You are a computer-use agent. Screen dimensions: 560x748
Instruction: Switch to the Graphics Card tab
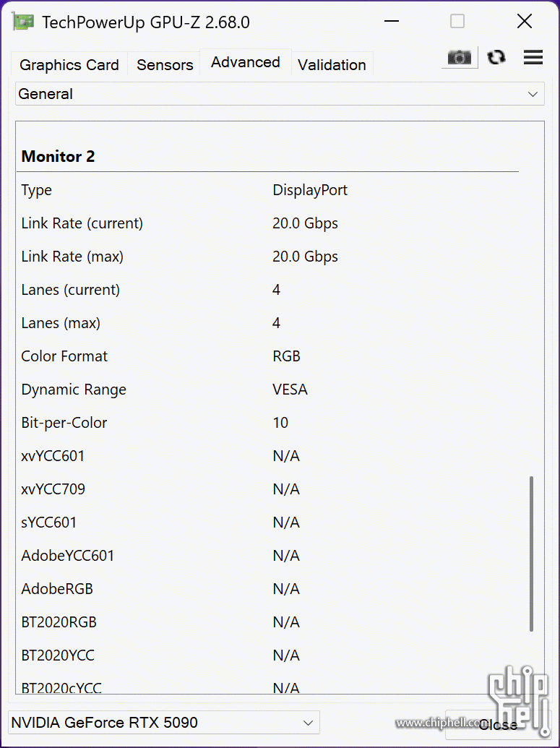pyautogui.click(x=69, y=65)
